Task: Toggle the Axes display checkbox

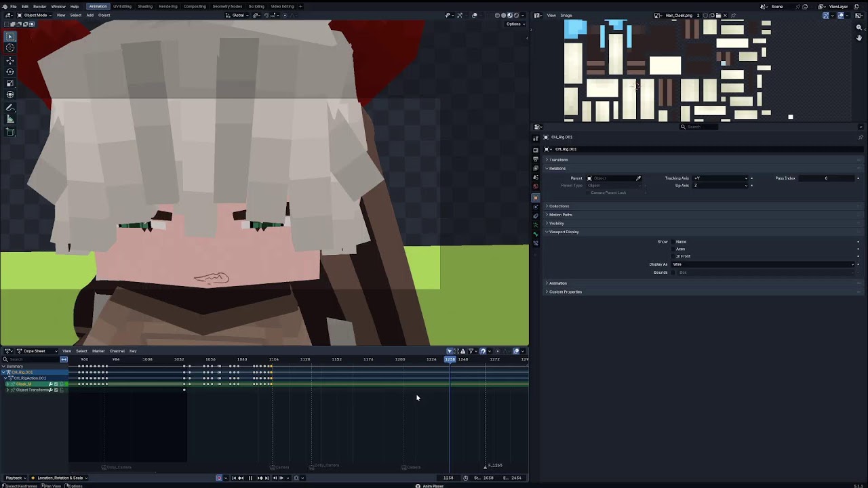Action: (x=673, y=249)
